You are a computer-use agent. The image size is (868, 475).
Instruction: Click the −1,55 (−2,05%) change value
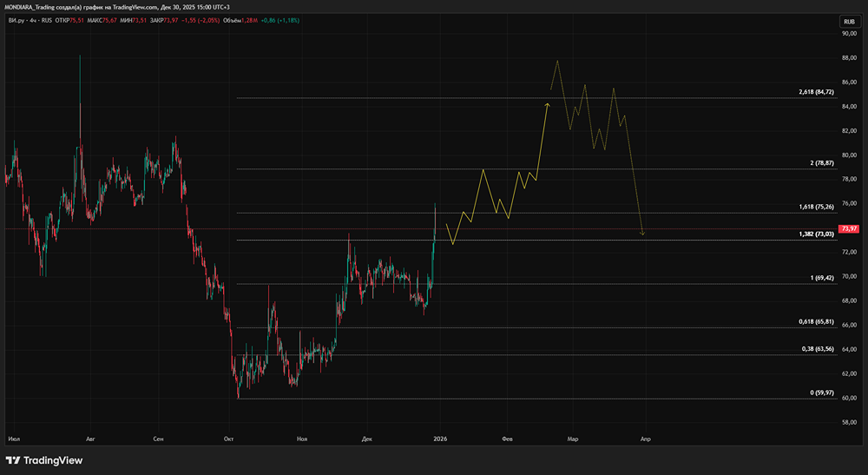pyautogui.click(x=201, y=21)
